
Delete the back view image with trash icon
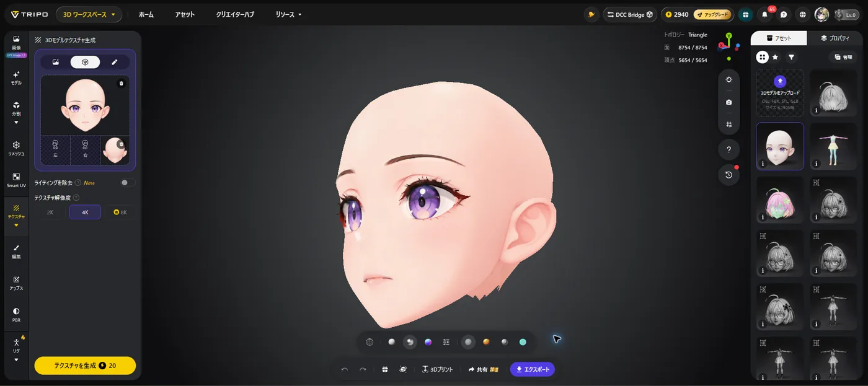(121, 144)
